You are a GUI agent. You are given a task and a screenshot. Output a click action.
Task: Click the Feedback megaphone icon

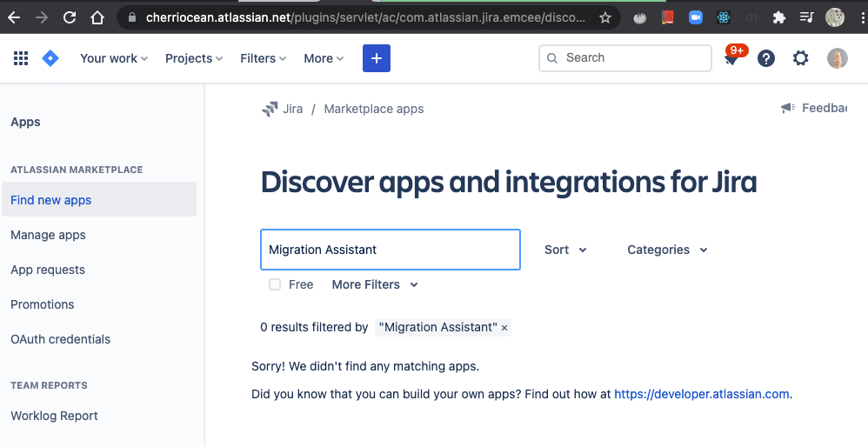point(788,108)
